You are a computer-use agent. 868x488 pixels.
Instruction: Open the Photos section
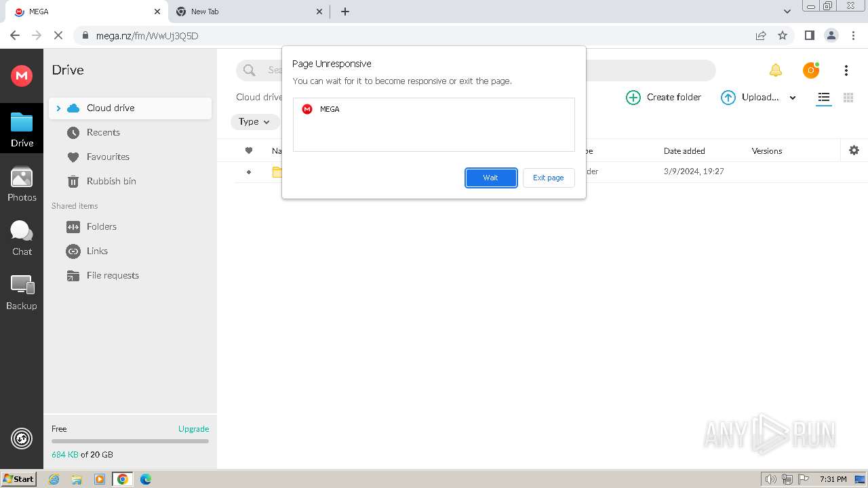pyautogui.click(x=22, y=184)
